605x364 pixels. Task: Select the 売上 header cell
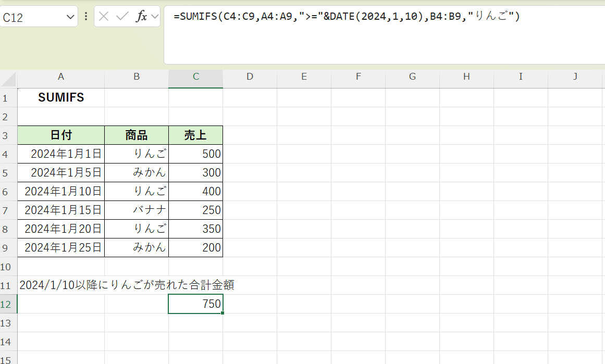point(195,135)
